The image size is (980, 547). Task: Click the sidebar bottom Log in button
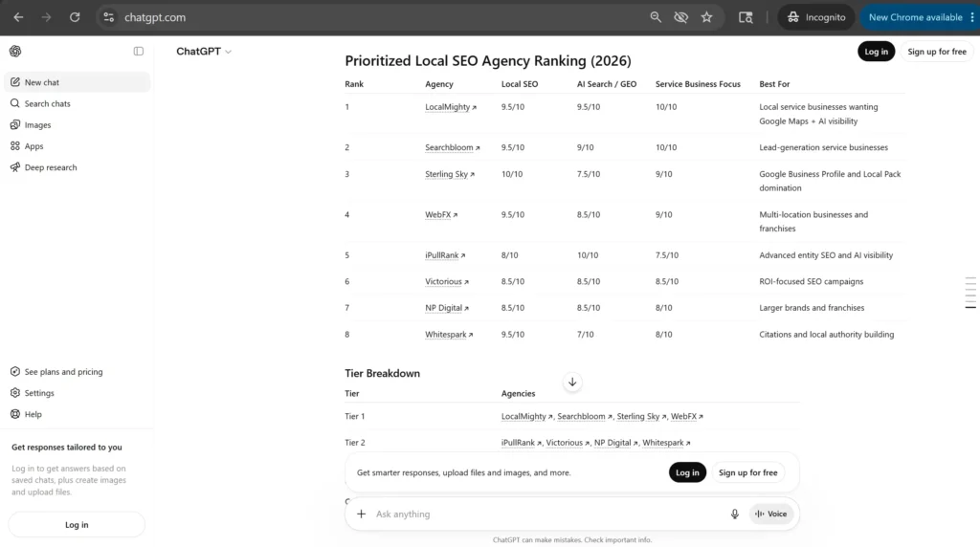pyautogui.click(x=77, y=524)
